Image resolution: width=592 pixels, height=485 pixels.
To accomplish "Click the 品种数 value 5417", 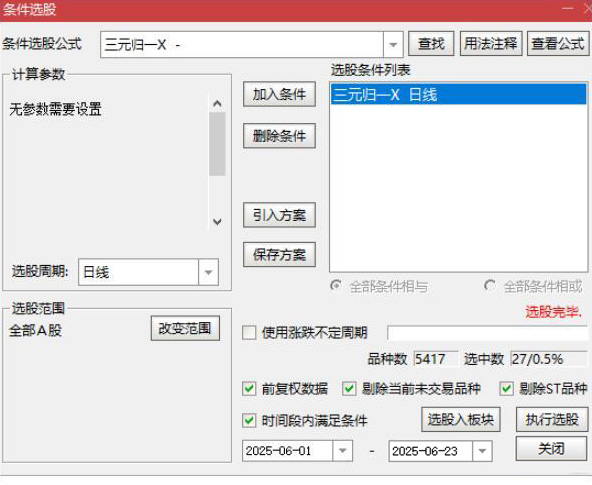I will tap(436, 359).
